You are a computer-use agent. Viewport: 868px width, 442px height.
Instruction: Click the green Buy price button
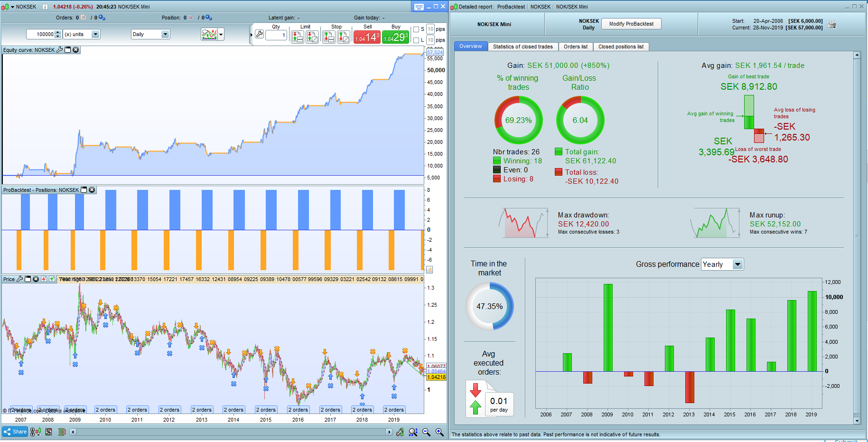pos(396,37)
